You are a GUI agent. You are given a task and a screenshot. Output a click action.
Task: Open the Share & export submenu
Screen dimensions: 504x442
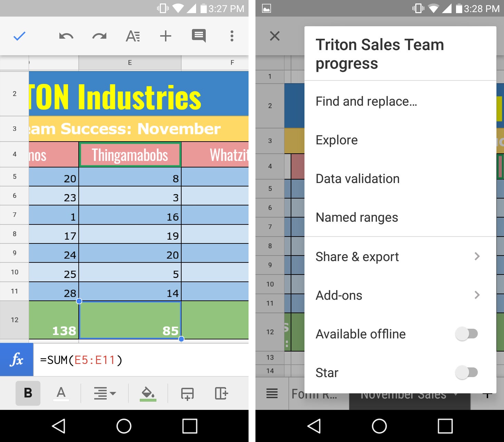400,257
